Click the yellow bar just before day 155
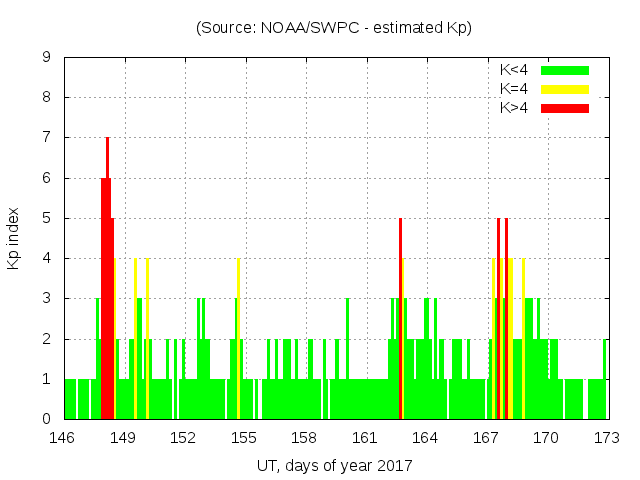Viewport: 640px width, 480px height. pos(238,340)
